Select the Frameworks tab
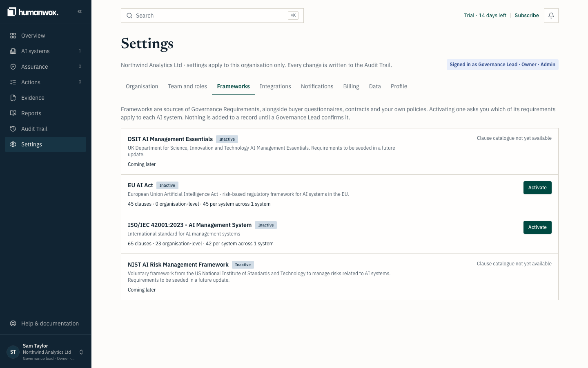Image resolution: width=588 pixels, height=368 pixels. click(x=233, y=86)
